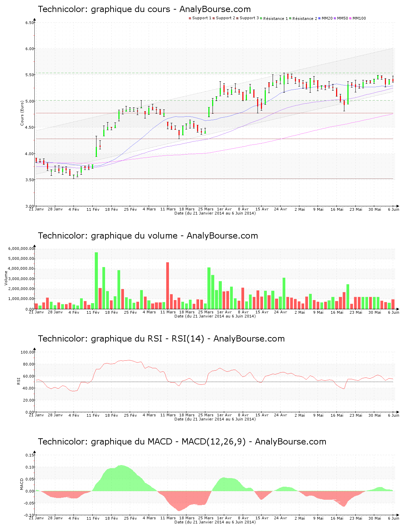Click the 1,000,000.00 volume axis value
Viewport: 412px width, 532px height.
[21, 299]
